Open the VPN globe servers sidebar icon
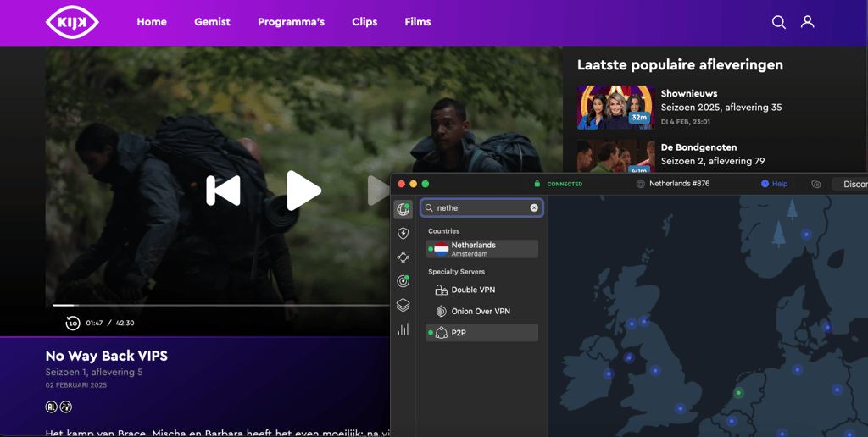Screen dimensions: 868x437 [403, 210]
